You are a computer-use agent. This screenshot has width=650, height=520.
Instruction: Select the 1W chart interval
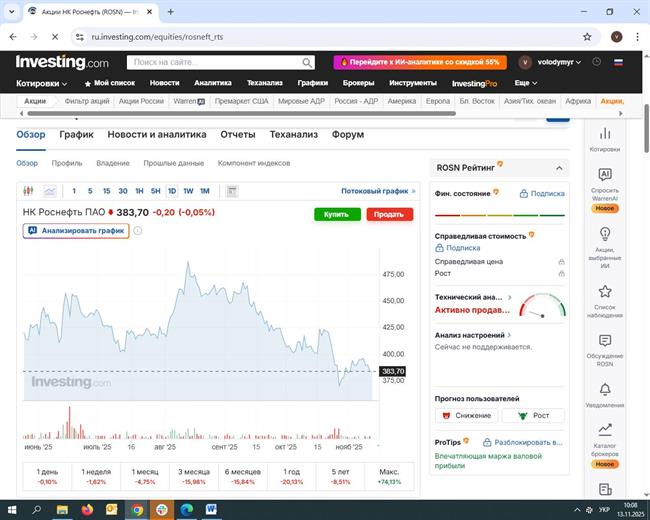(188, 191)
